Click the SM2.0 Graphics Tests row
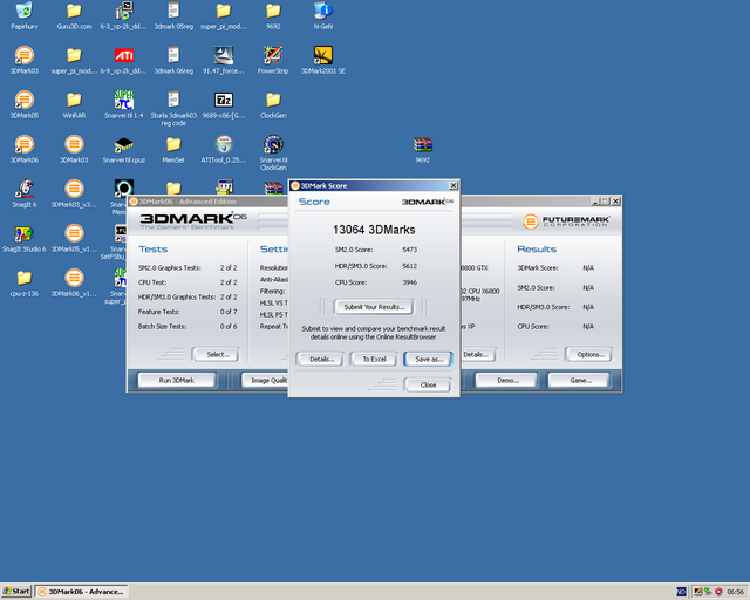Image resolution: width=750 pixels, height=600 pixels. coord(188,268)
